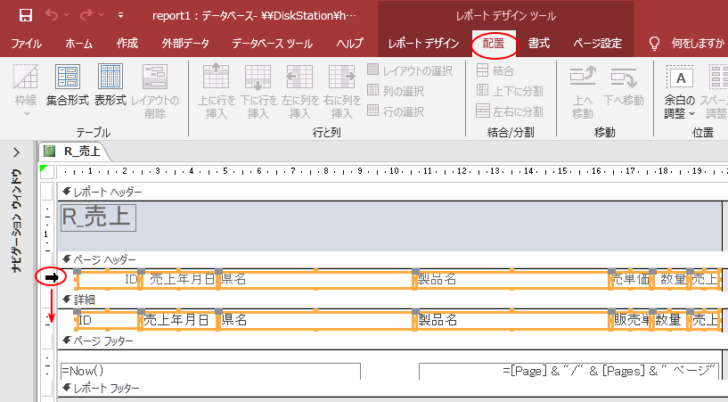The width and height of the screenshot is (728, 402).
Task: Open the ファイル menu tab
Action: 26,44
